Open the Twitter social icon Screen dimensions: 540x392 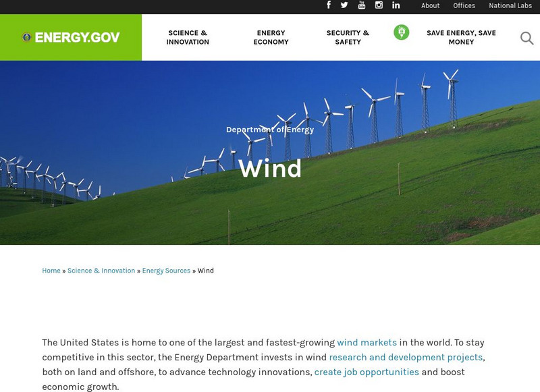point(344,5)
